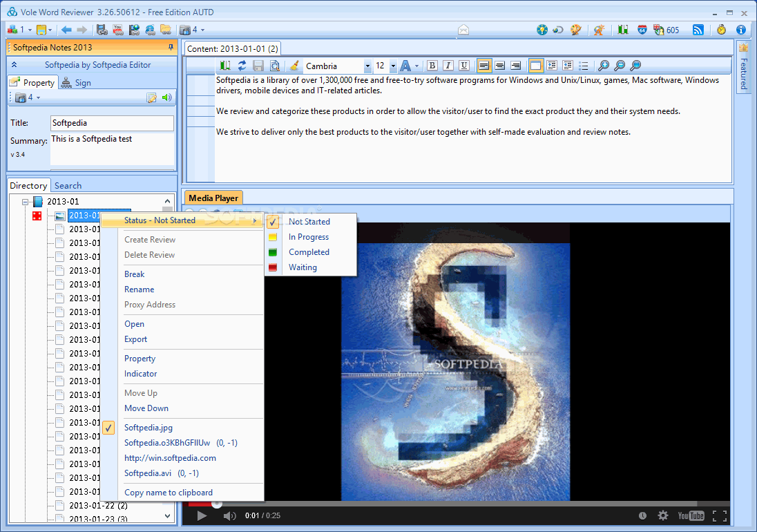Click the increase indent icon
The image size is (757, 532).
[551, 66]
